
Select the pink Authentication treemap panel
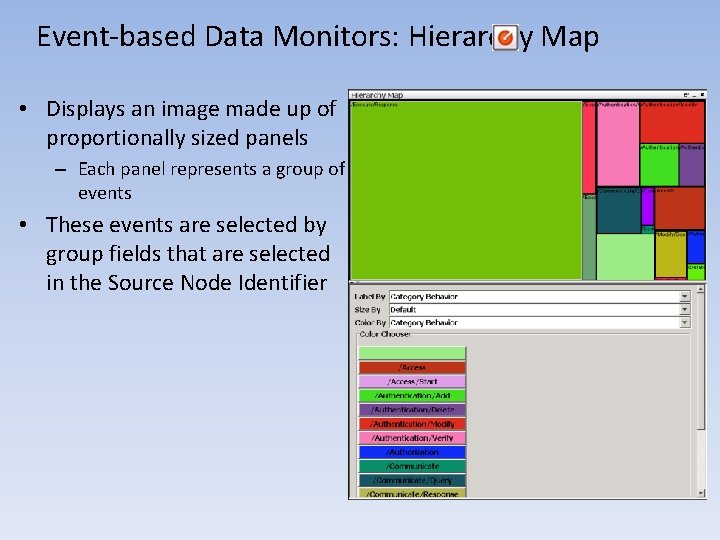[618, 144]
